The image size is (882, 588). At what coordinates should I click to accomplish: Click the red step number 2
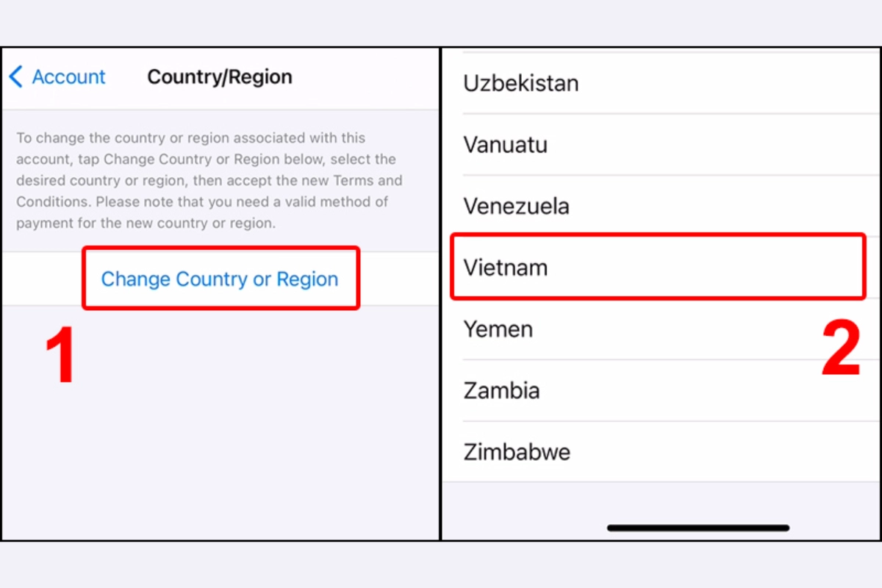840,350
